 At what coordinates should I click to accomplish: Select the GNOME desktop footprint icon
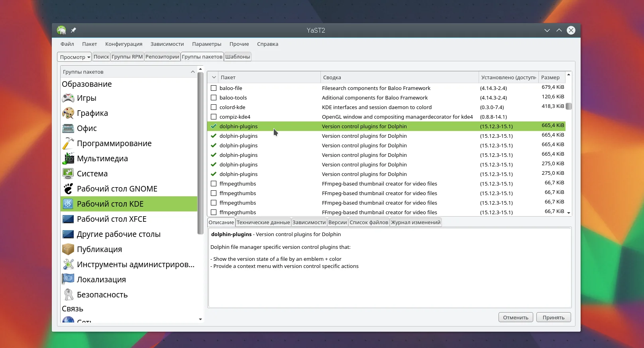68,189
